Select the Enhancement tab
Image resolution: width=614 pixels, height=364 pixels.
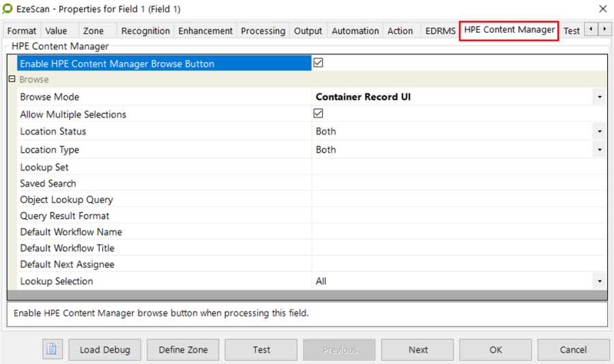click(x=205, y=31)
